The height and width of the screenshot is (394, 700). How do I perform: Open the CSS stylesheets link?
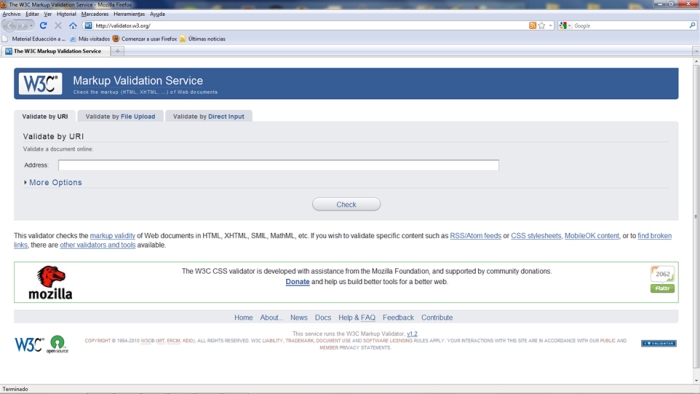point(536,236)
